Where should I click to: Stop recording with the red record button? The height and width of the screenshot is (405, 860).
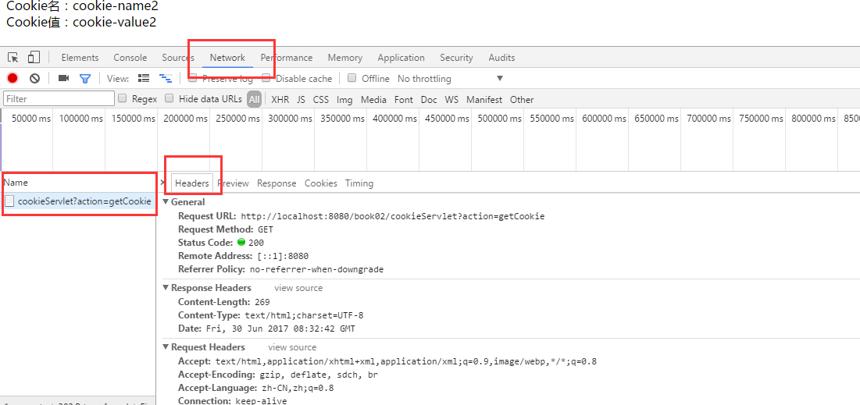click(x=13, y=78)
